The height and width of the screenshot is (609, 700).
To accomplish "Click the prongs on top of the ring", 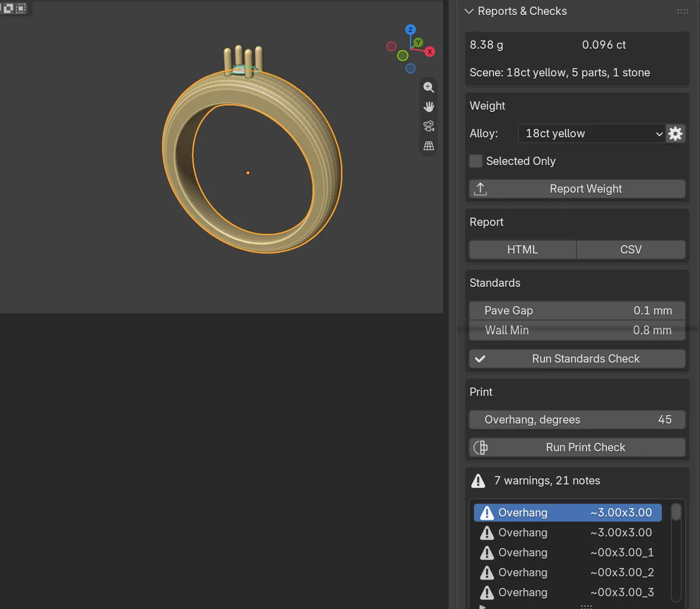I will tap(243, 61).
